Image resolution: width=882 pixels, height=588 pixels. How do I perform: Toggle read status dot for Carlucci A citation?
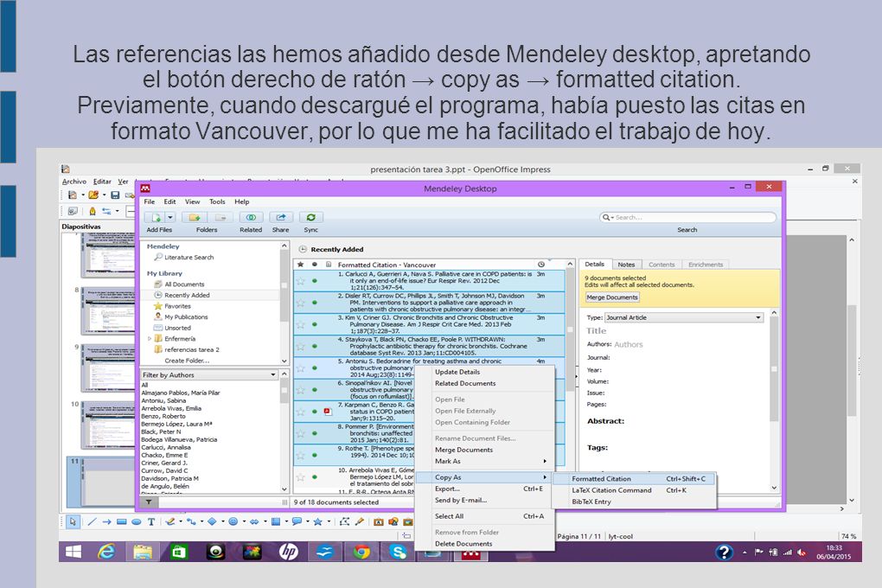pos(315,280)
